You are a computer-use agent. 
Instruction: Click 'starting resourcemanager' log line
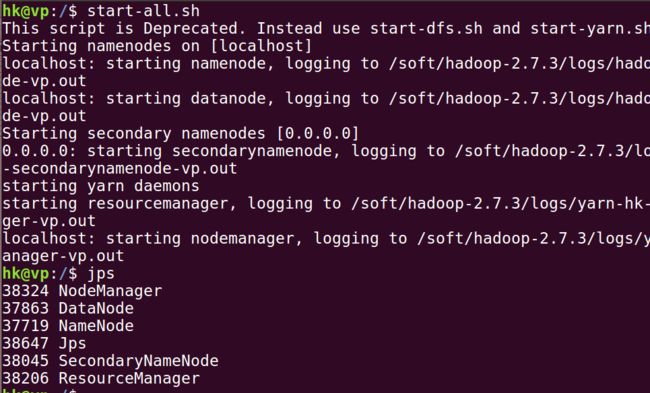coord(326,204)
